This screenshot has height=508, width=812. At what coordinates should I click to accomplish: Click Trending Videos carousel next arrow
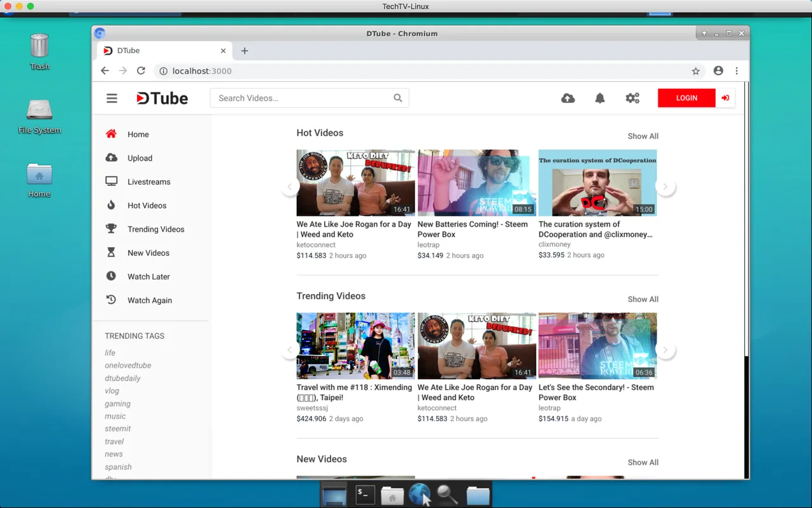pos(665,350)
